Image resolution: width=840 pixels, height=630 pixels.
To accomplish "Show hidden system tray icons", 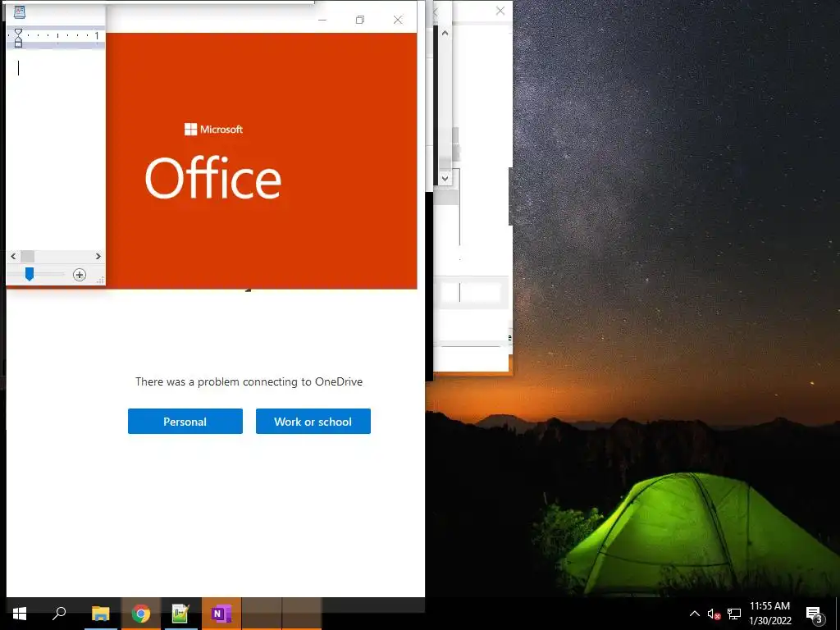I will click(x=694, y=614).
